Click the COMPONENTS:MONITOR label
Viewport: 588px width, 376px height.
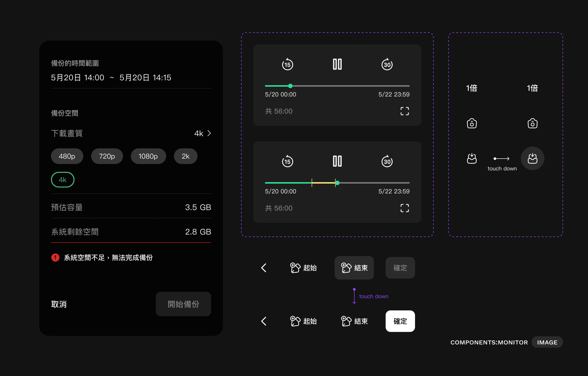pyautogui.click(x=489, y=342)
